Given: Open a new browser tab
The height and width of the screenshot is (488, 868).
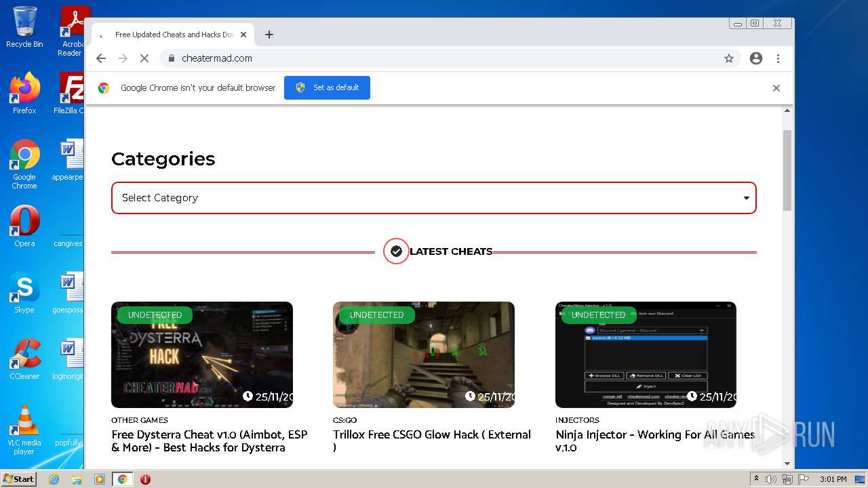Looking at the screenshot, I should point(269,35).
